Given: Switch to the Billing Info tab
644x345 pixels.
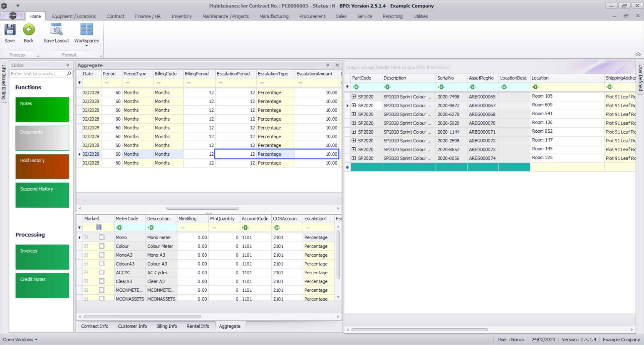Looking at the screenshot, I should click(166, 326).
